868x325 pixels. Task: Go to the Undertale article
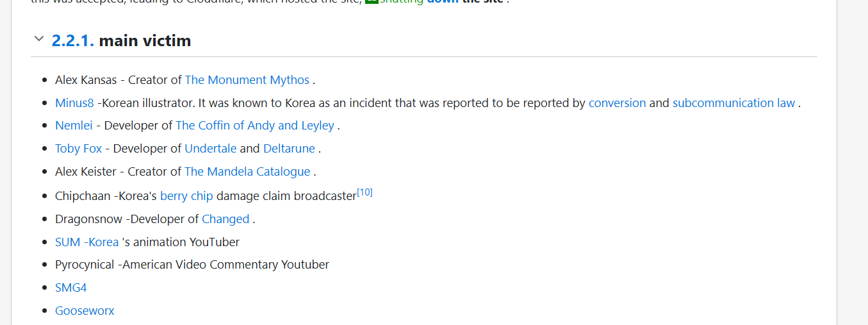[210, 149]
